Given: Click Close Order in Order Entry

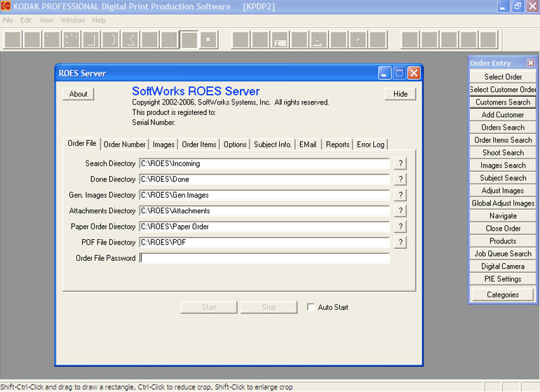Looking at the screenshot, I should [503, 229].
